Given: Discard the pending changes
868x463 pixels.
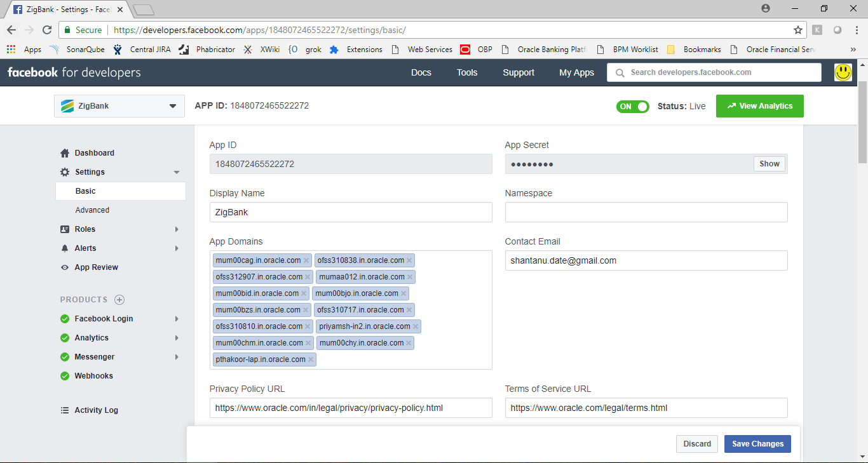Looking at the screenshot, I should point(697,444).
